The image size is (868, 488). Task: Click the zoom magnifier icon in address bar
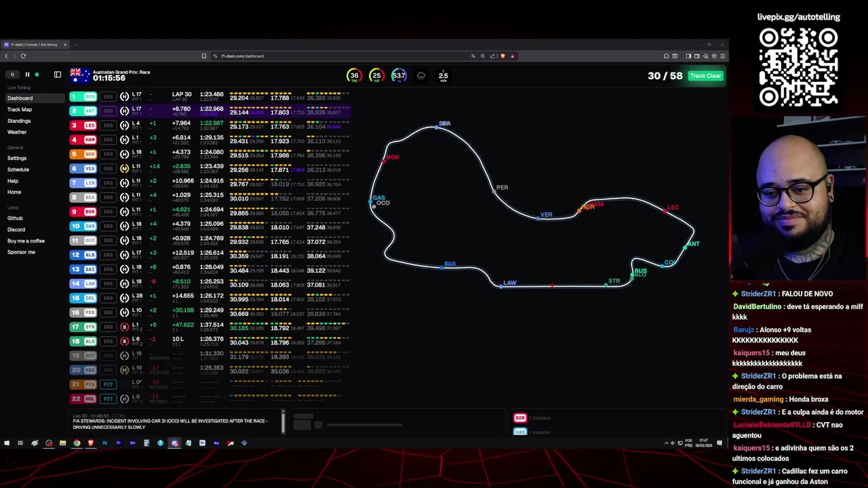pyautogui.click(x=483, y=56)
